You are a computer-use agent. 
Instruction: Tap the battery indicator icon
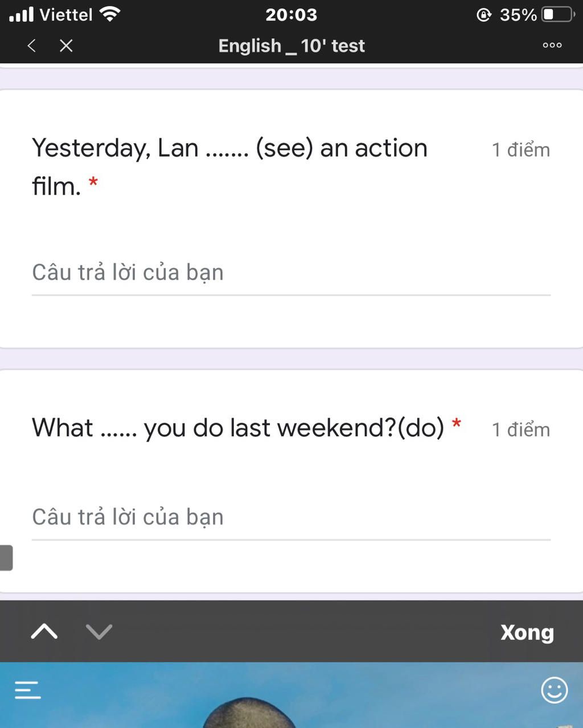tap(558, 14)
